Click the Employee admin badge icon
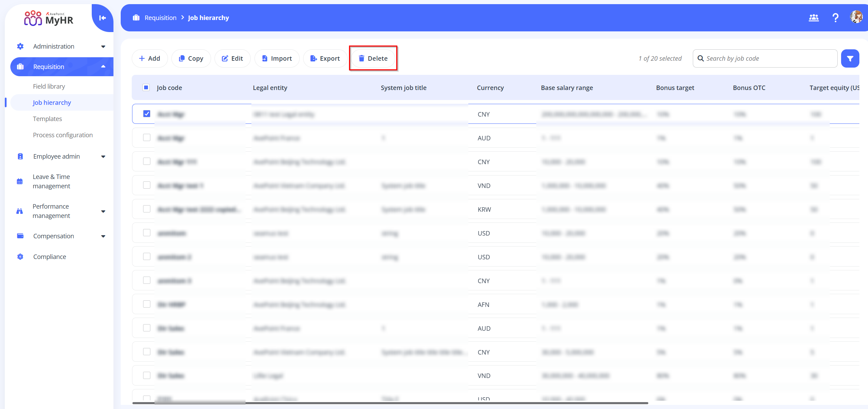 (20, 156)
